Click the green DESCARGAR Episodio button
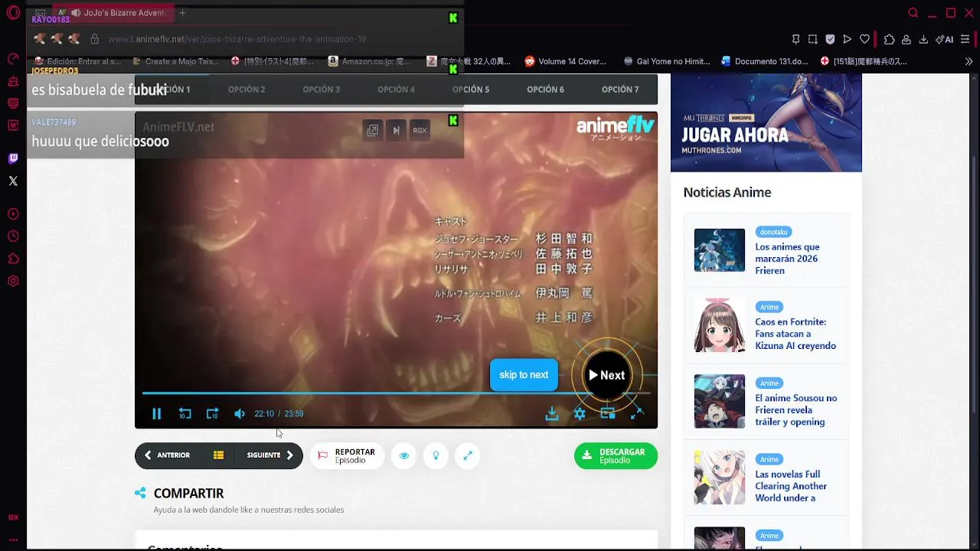The height and width of the screenshot is (551, 980). (x=616, y=456)
